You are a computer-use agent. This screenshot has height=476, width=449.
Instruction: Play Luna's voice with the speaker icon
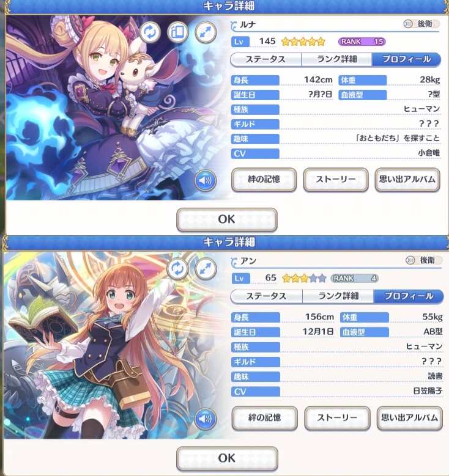206,181
